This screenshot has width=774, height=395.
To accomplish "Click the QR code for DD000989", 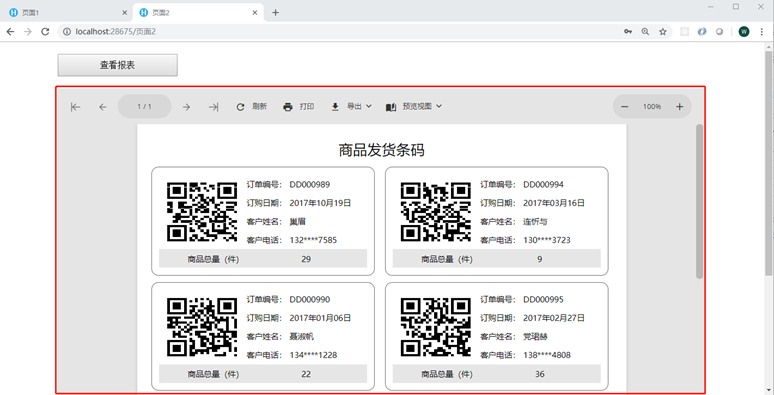I will coord(202,212).
